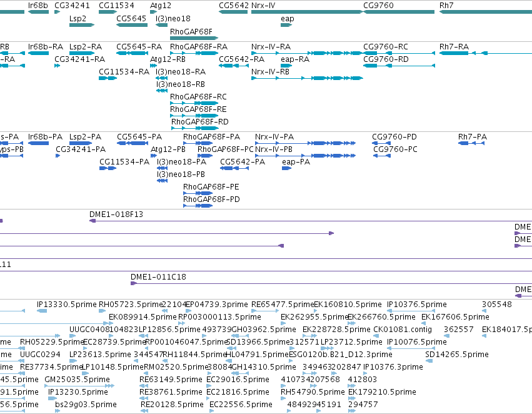Screen dimensions: 532x414
Task: Select the l(3)neo18 gene label
Action: (173, 18)
